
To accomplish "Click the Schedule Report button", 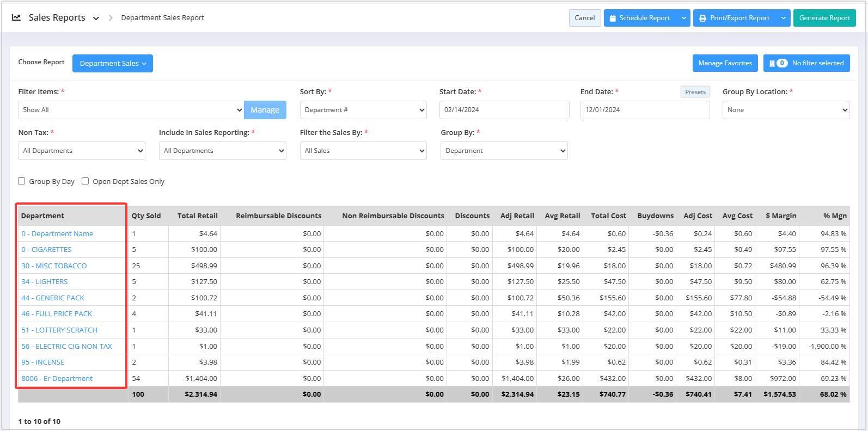I will (640, 18).
